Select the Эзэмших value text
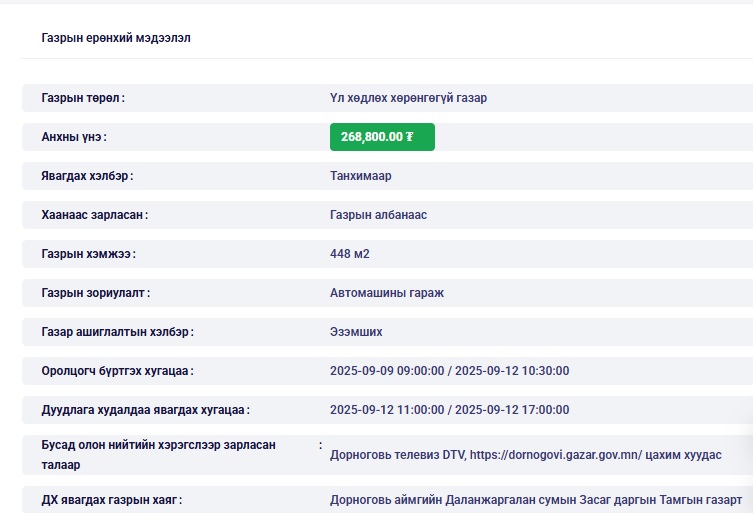Viewport: 753px width, 513px height. click(x=356, y=332)
